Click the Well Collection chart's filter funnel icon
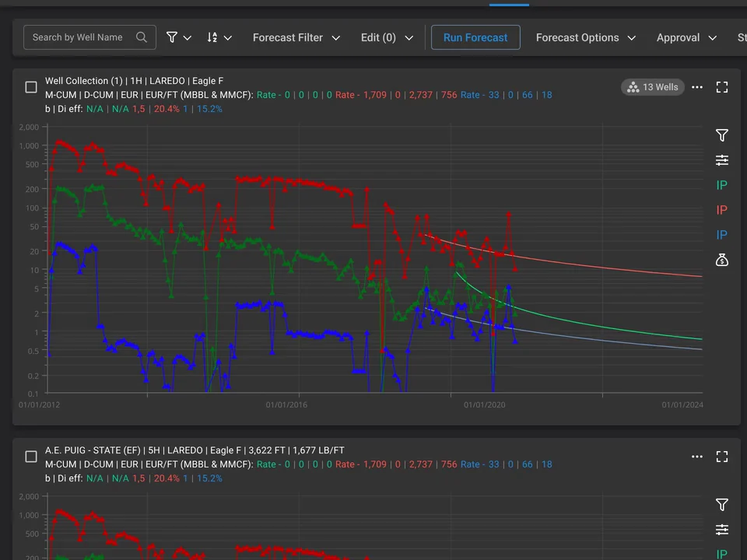Screen dimensions: 747x560 [722, 135]
